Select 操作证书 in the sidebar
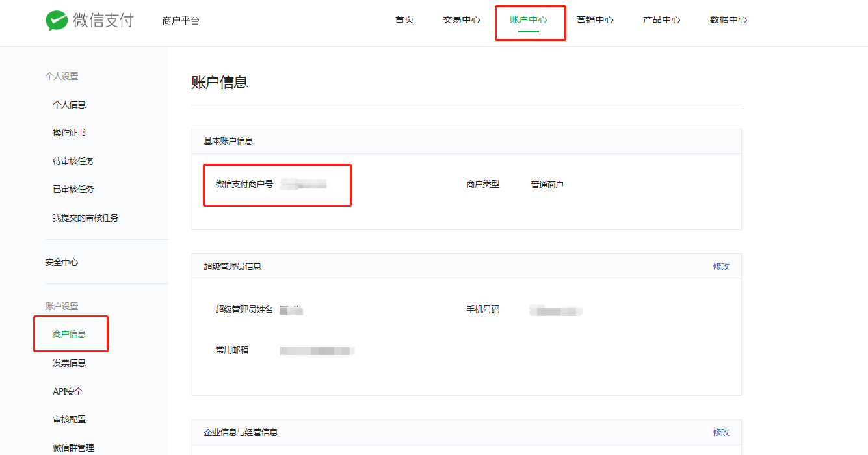The height and width of the screenshot is (455, 868). tap(69, 133)
